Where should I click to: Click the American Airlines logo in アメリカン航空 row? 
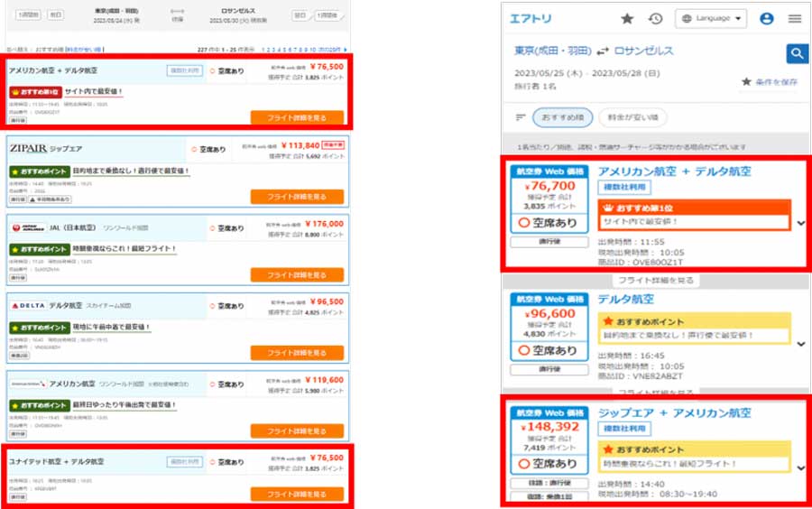28,384
